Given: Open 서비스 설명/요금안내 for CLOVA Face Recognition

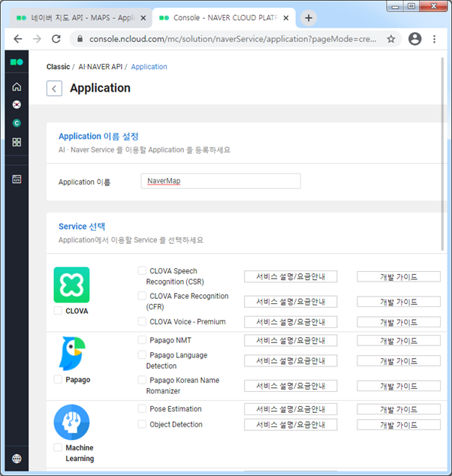Looking at the screenshot, I should (291, 302).
